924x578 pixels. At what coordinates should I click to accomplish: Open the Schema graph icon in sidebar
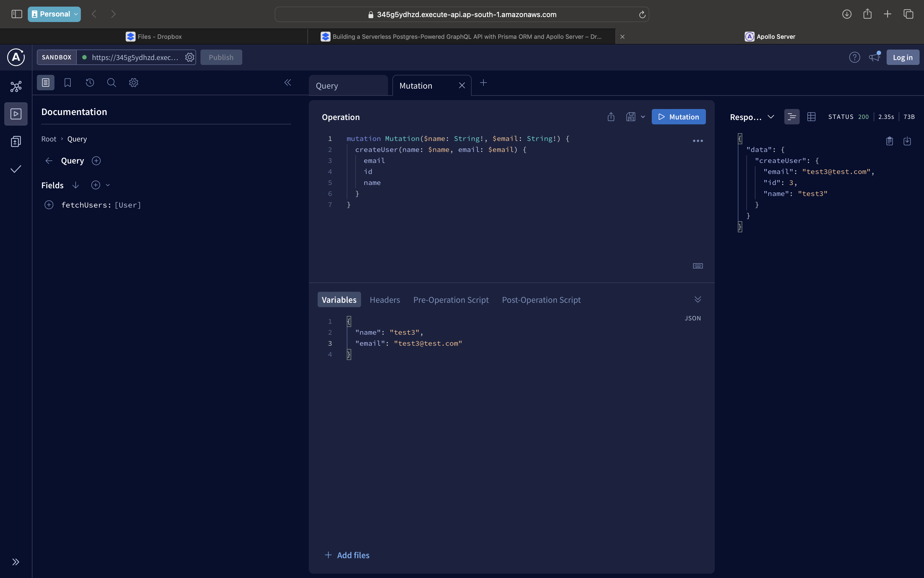pos(16,86)
